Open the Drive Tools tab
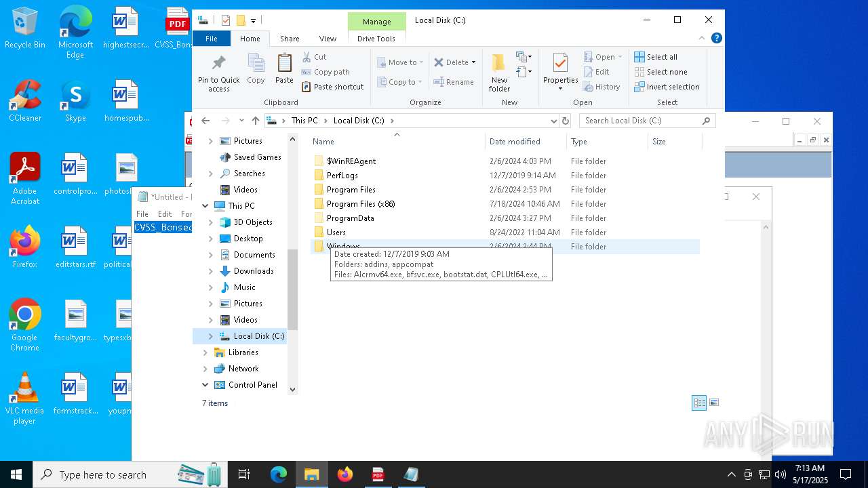868x488 pixels. click(x=376, y=39)
